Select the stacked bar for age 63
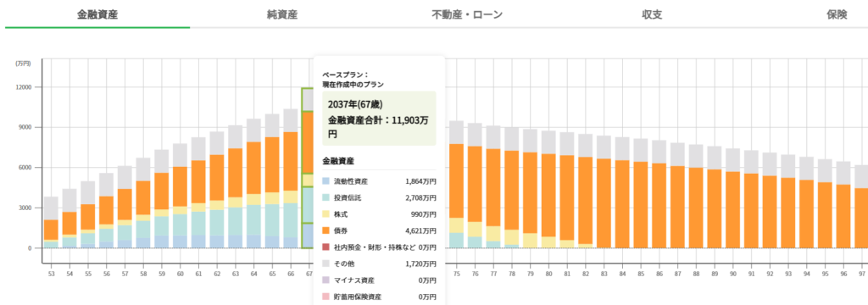 coord(236,186)
